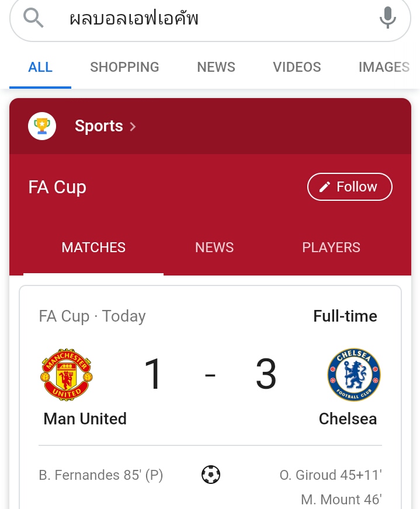Select the MATCHES tab in FA Cup
This screenshot has width=420, height=509.
pos(93,247)
